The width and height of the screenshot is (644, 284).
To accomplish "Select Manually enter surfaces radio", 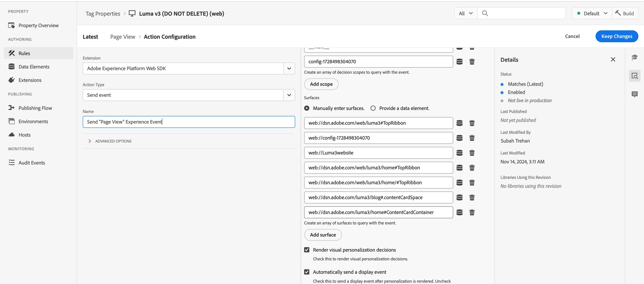I will (307, 108).
